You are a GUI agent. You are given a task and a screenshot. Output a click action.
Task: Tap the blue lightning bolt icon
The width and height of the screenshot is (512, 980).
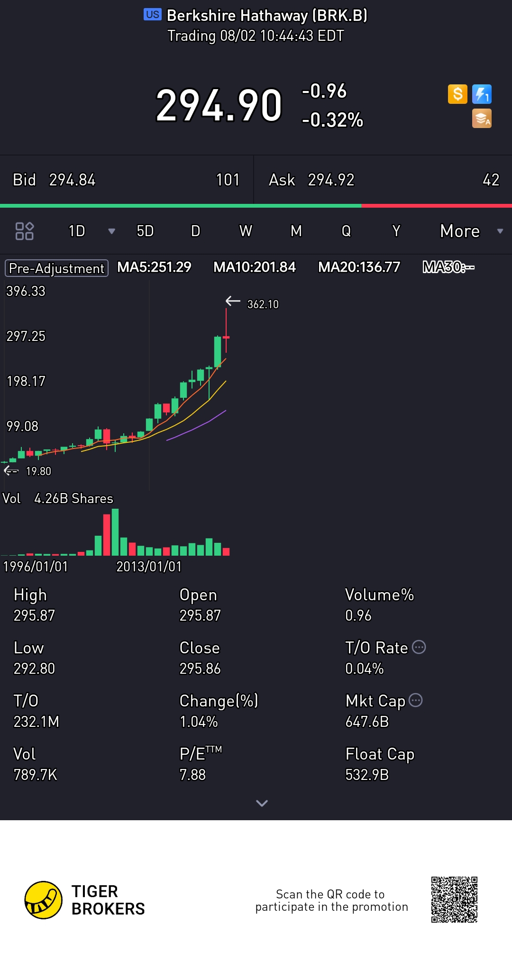click(x=482, y=94)
